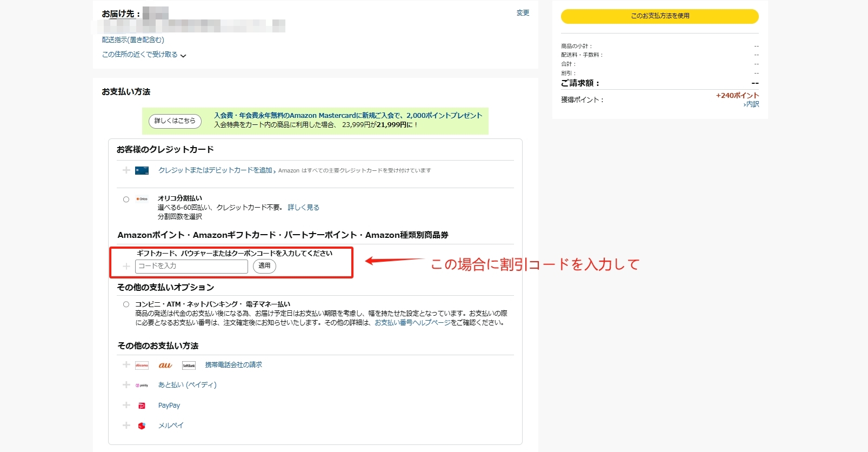Open the 変更 link for delivery address
Viewport: 868px width, 452px height.
tap(523, 13)
